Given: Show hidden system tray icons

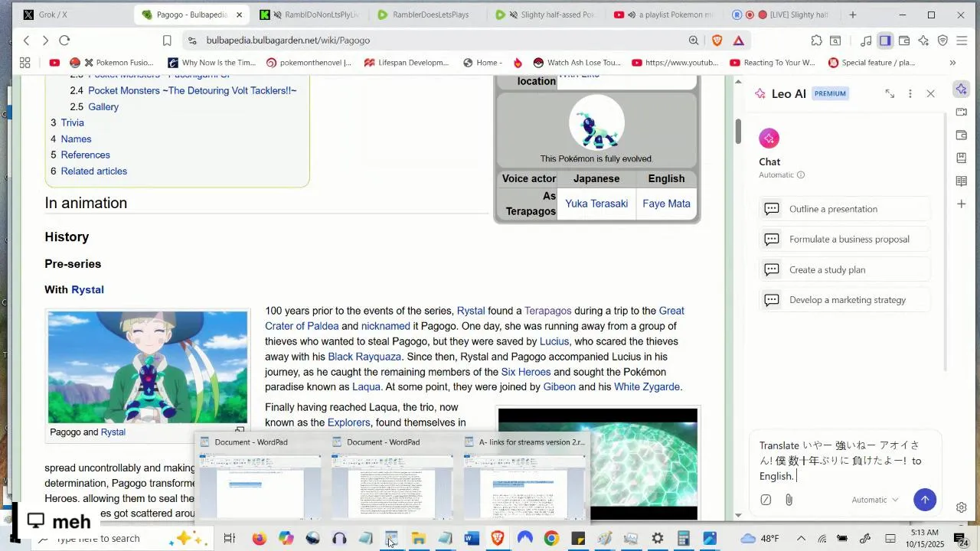Looking at the screenshot, I should [x=801, y=539].
